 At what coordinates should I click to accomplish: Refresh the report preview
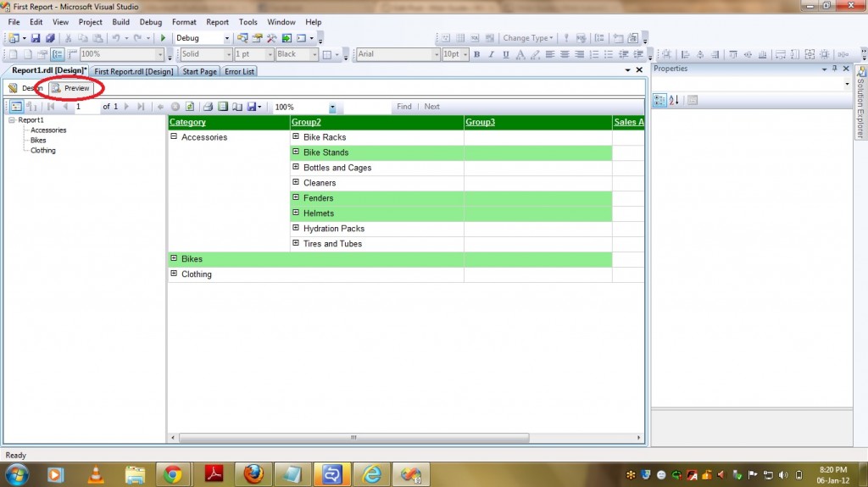coord(191,107)
